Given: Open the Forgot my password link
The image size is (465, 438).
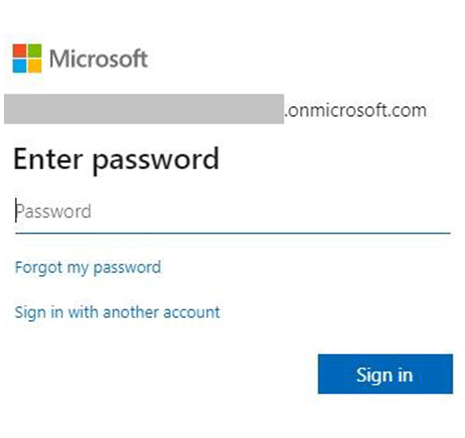Looking at the screenshot, I should [88, 268].
